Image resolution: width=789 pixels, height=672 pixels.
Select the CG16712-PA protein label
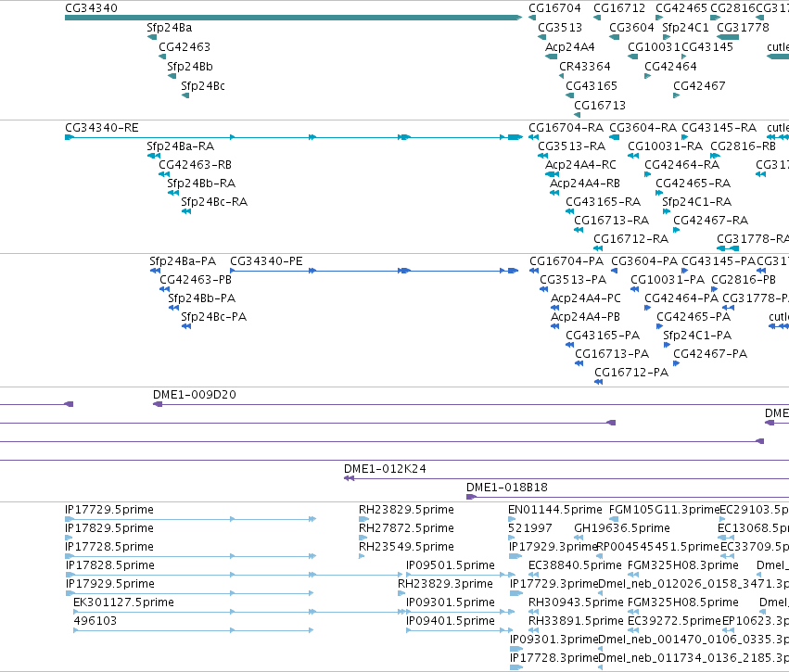631,374
